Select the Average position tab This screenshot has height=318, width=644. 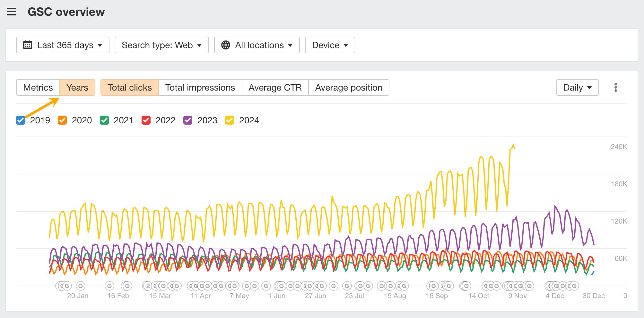tap(348, 87)
